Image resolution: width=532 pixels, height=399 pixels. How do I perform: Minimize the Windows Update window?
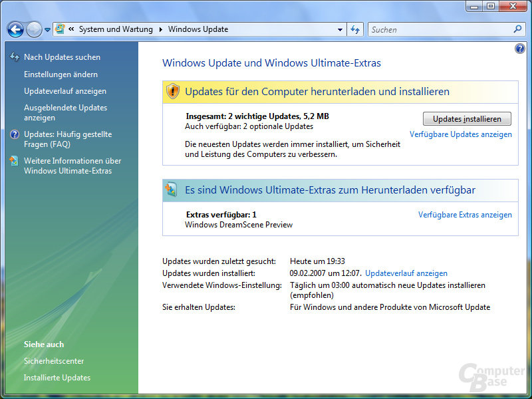(x=474, y=6)
